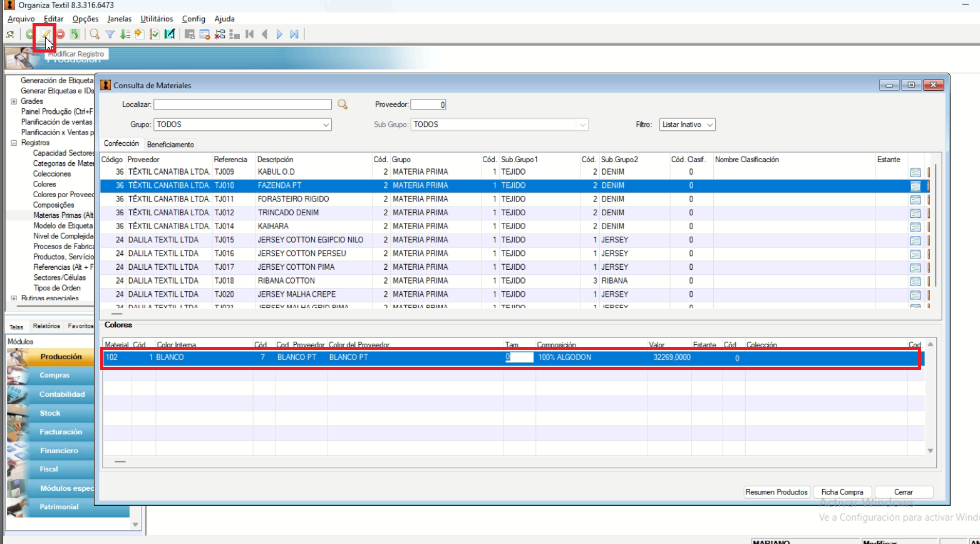
Task: Click scroll-down arrow of Módulos panel
Action: pos(135,525)
